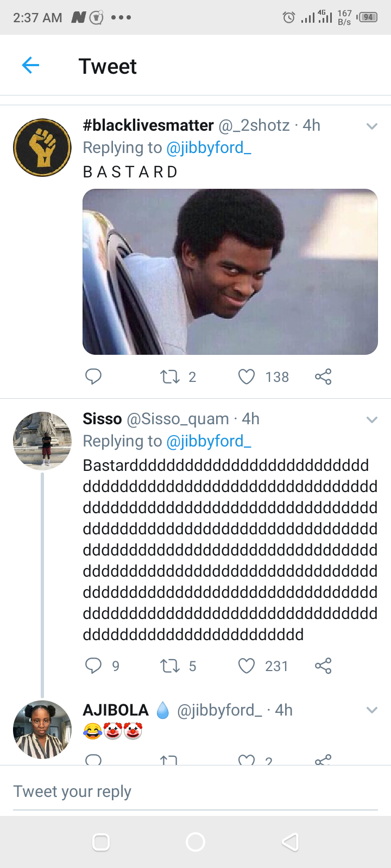The height and width of the screenshot is (868, 391).
Task: Like the @_2shotz tweet with 138 likes
Action: click(247, 376)
